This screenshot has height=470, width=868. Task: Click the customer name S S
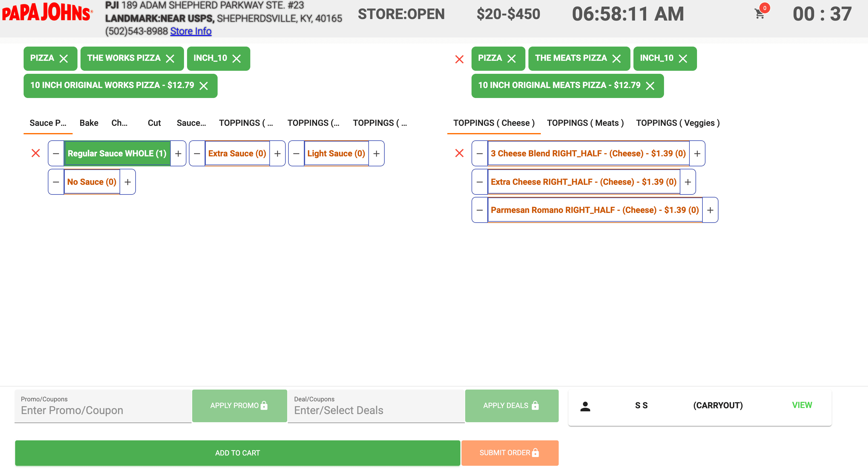tap(641, 405)
